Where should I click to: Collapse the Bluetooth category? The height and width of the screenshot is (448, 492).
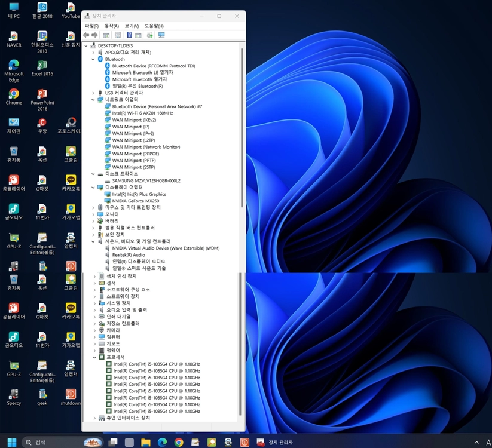(93, 59)
